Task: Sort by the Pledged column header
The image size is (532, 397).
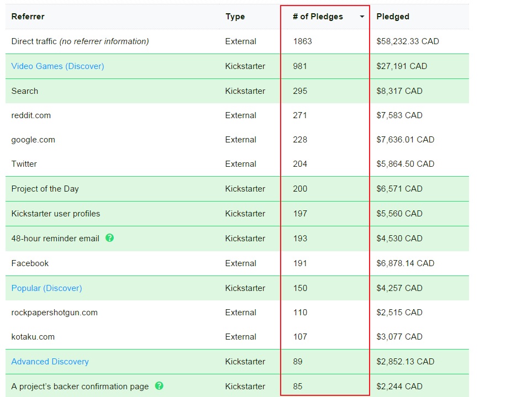Action: (393, 17)
